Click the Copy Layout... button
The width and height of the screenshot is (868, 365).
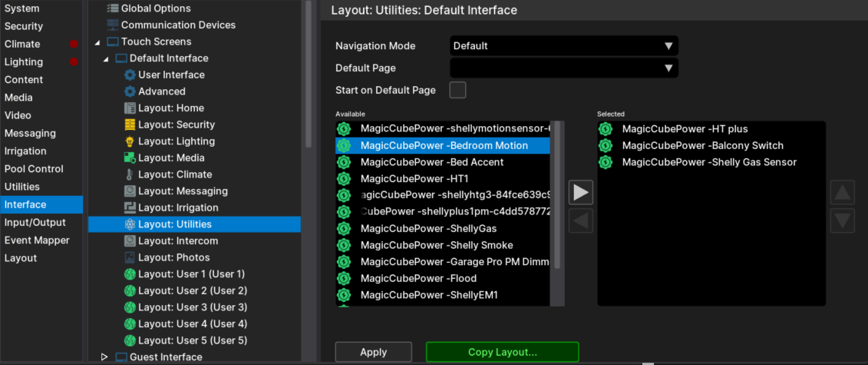[502, 352]
